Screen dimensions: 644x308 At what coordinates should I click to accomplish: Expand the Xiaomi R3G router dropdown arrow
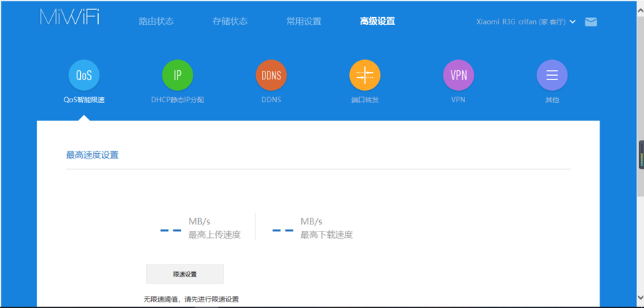pos(572,21)
